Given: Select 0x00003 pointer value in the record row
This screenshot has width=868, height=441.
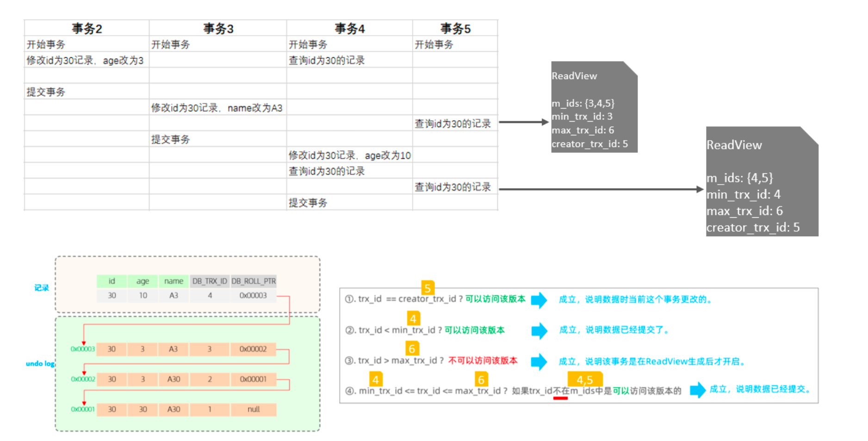Looking at the screenshot, I should pyautogui.click(x=254, y=295).
